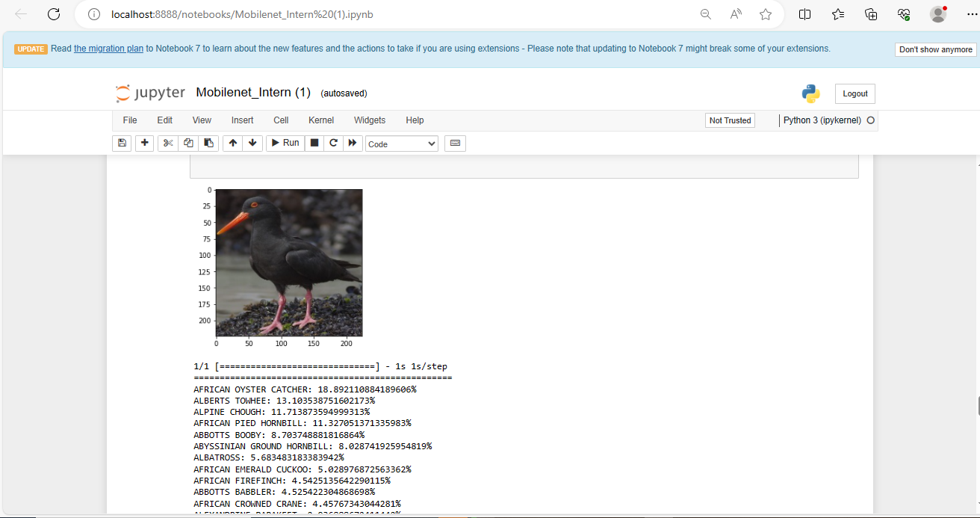This screenshot has width=980, height=518.
Task: Copy selected cells in Jupyter toolbar
Action: 188,143
